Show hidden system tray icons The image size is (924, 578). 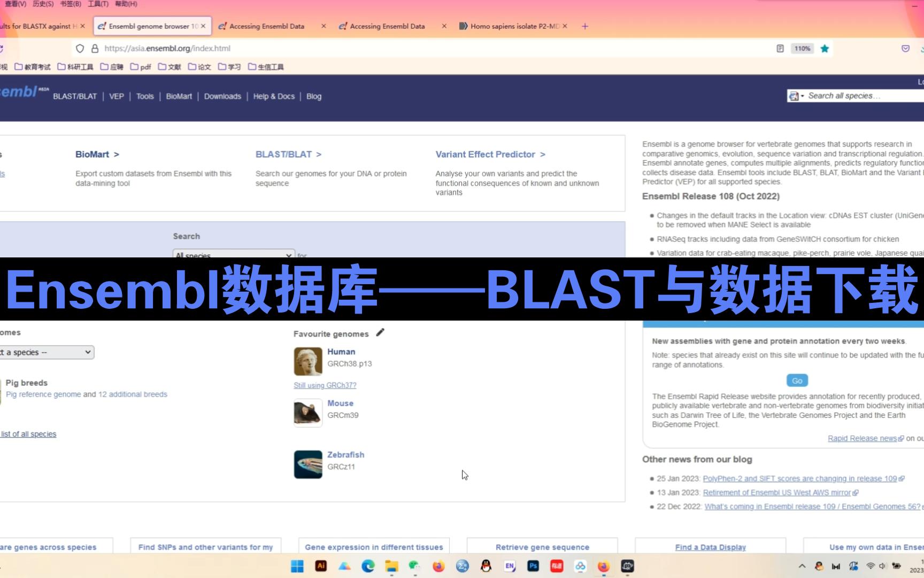click(802, 566)
